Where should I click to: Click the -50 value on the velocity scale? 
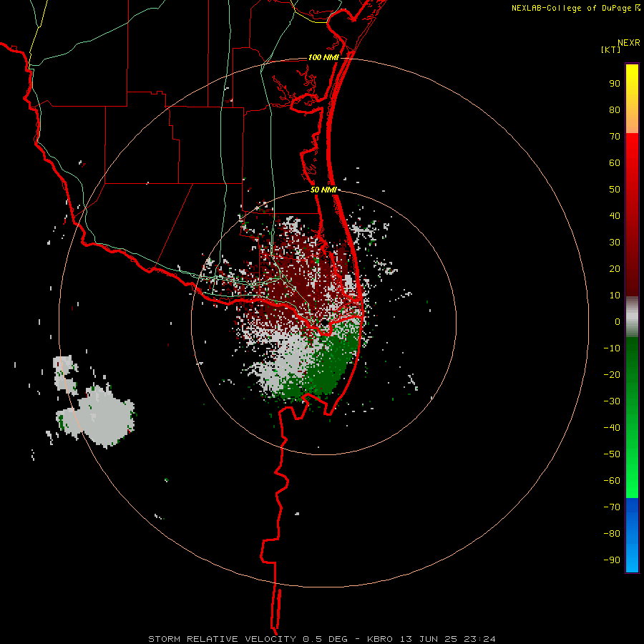[x=612, y=454]
